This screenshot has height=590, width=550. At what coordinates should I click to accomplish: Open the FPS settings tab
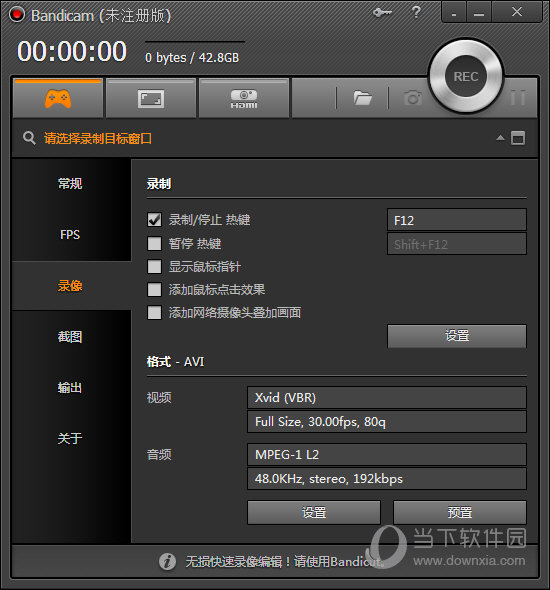coord(71,235)
